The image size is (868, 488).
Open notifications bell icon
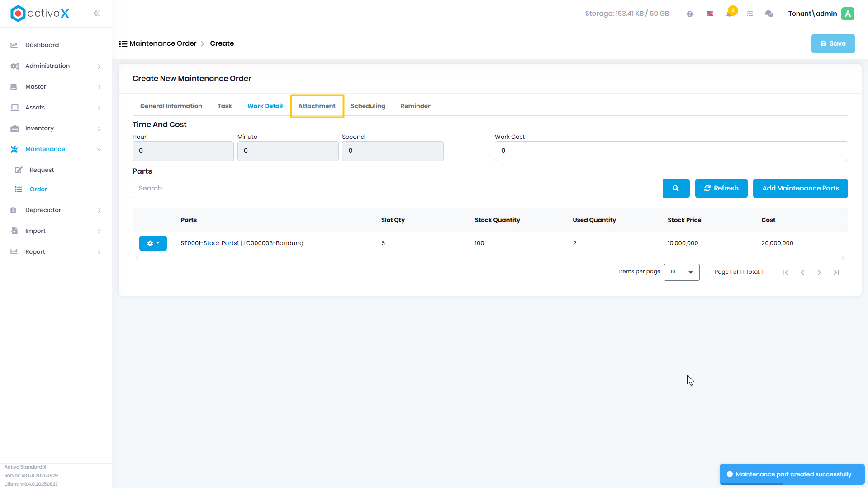(729, 14)
